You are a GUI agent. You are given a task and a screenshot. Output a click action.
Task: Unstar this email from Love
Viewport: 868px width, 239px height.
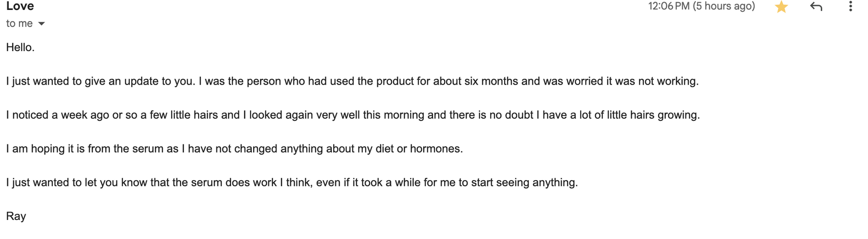pos(781,7)
